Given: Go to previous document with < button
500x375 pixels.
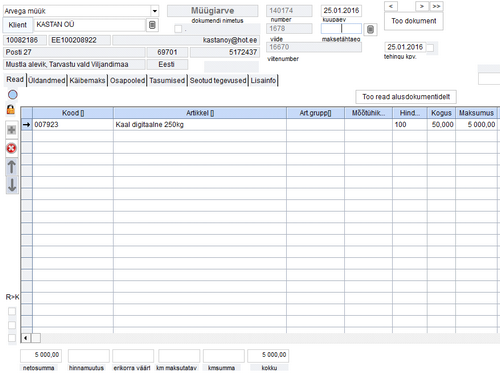Looking at the screenshot, I should 391,6.
